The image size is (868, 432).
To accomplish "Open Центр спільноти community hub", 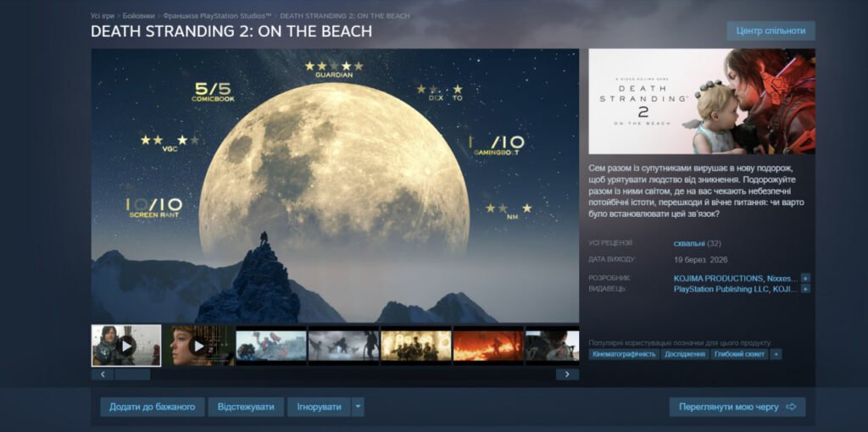I will (x=771, y=31).
